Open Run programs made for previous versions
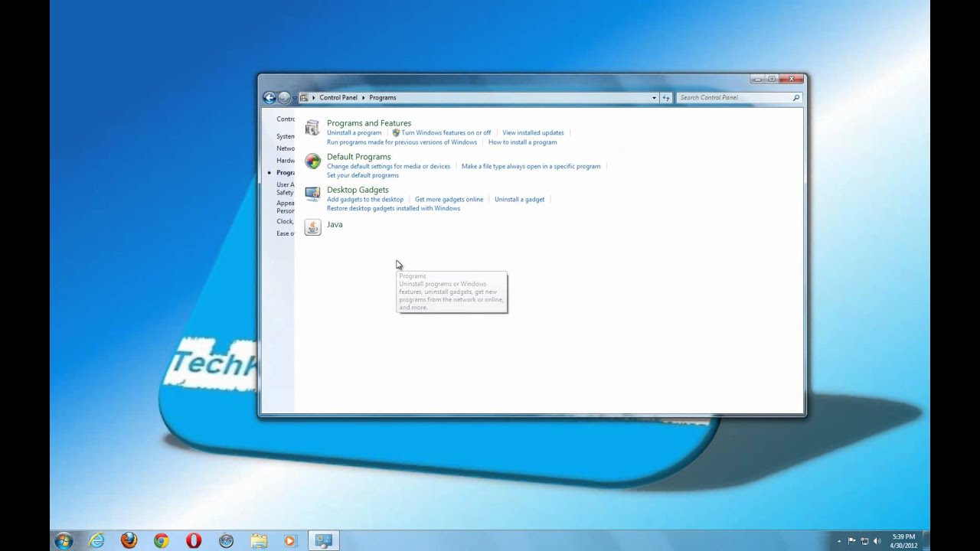Screen dimensions: 980x551 (x=402, y=142)
